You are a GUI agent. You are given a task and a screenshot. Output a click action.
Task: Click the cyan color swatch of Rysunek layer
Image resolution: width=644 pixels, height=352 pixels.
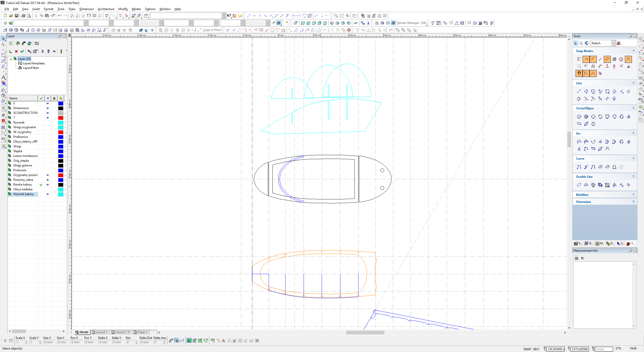pyautogui.click(x=61, y=122)
